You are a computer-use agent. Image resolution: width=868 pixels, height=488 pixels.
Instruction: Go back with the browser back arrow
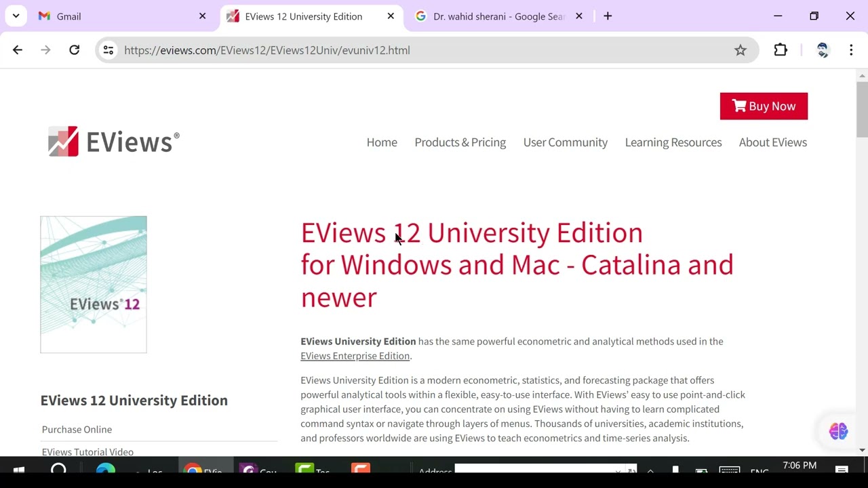tap(18, 50)
